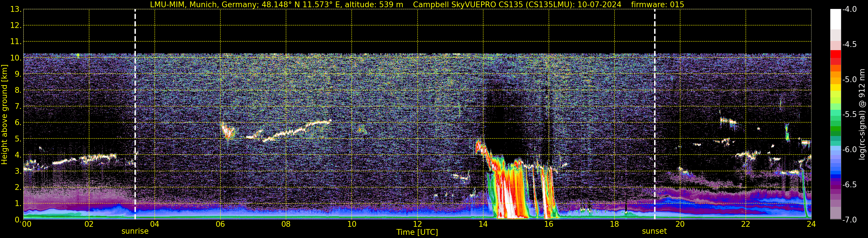The height and width of the screenshot is (238, 868).
Task: Click the '-7.0' colorbar tick label
Action: [x=849, y=220]
